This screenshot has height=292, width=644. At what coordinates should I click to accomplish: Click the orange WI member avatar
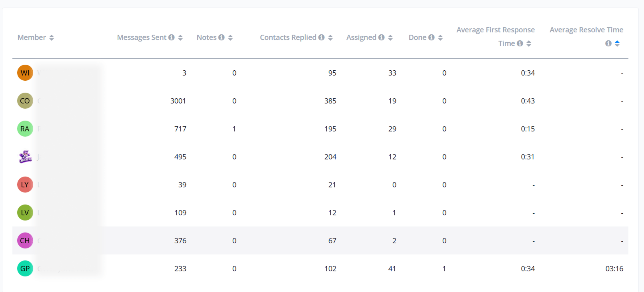(25, 73)
